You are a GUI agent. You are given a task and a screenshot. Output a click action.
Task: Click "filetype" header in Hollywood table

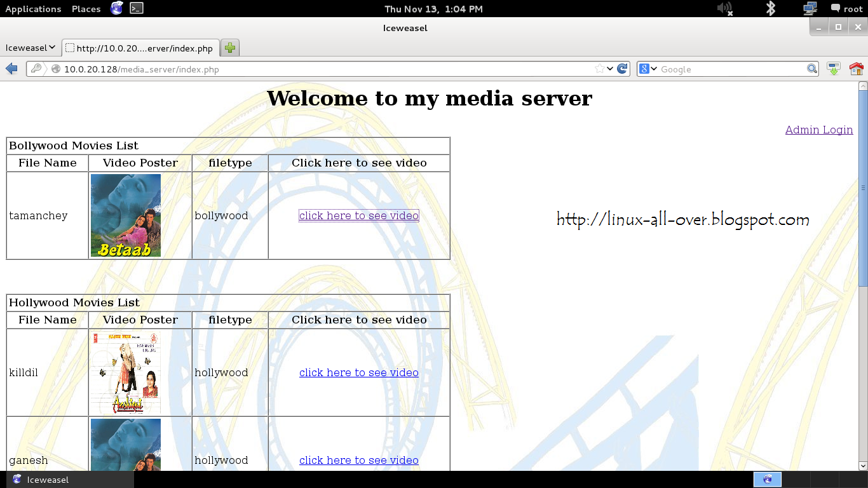tap(230, 320)
